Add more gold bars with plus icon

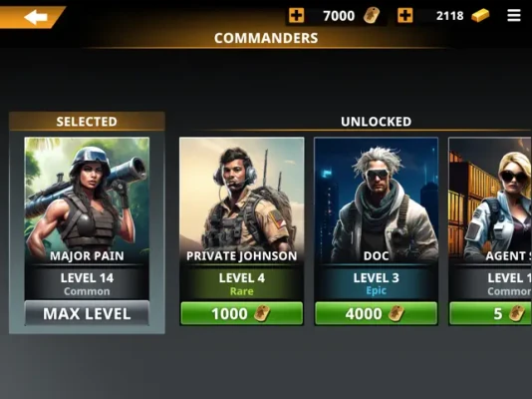click(405, 16)
